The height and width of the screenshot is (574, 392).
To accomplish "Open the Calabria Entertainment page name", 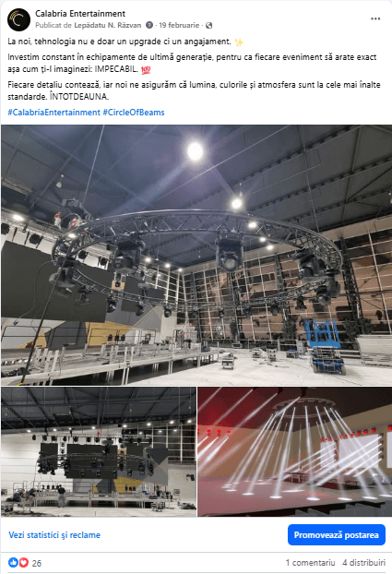I will pos(80,14).
